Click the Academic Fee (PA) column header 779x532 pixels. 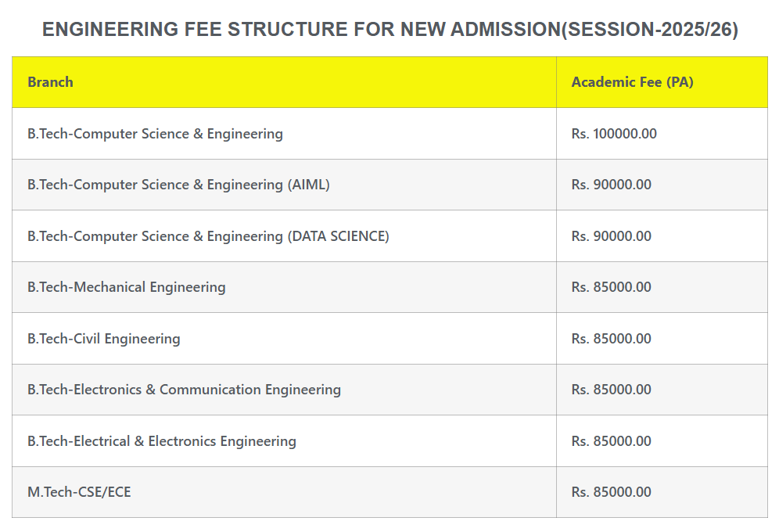coord(632,82)
